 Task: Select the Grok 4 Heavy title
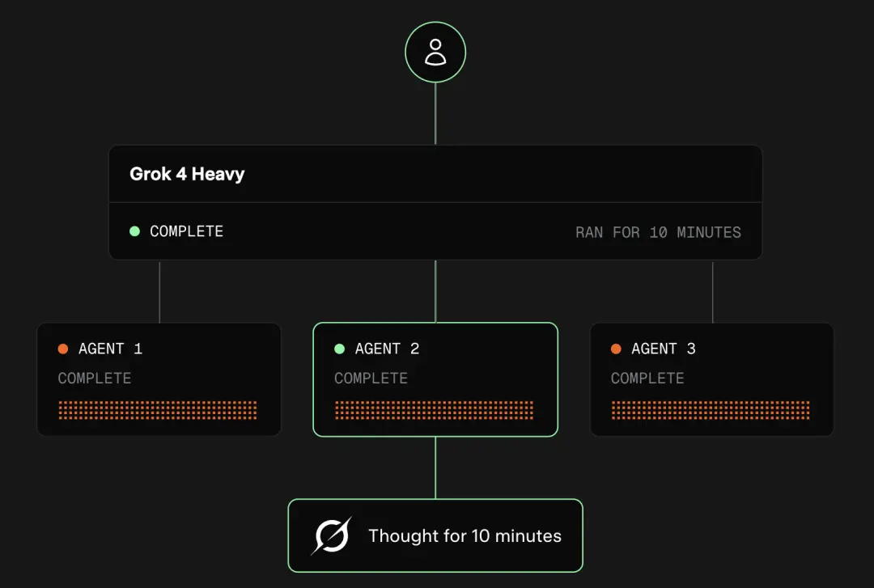(187, 174)
